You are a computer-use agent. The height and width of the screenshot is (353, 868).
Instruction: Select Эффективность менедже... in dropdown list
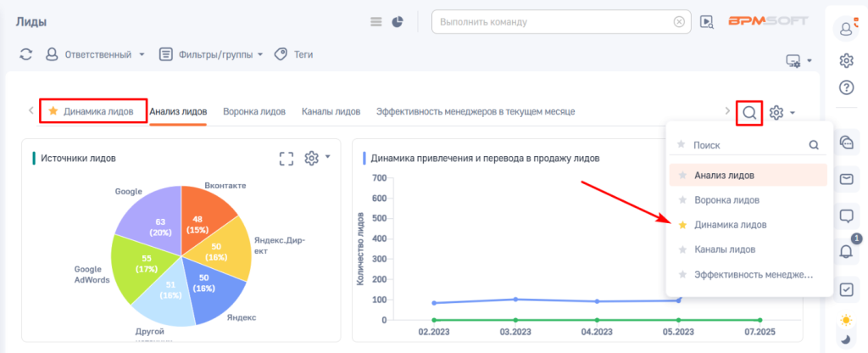click(x=748, y=274)
